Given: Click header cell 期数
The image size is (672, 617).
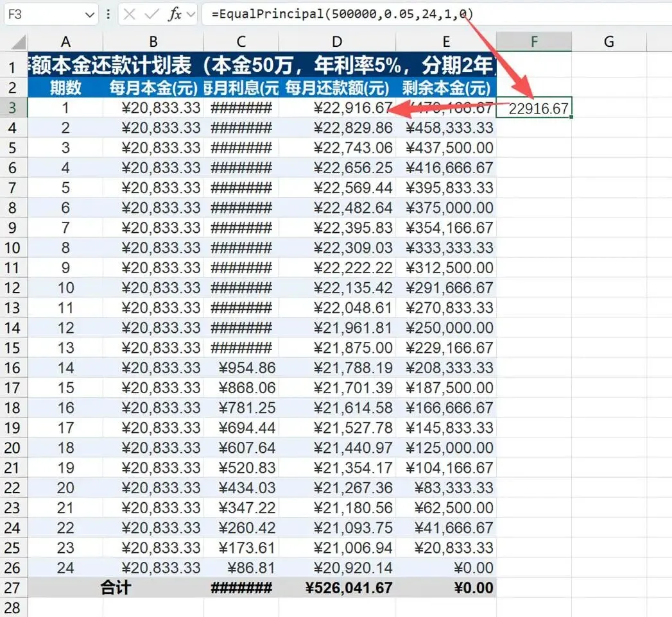Looking at the screenshot, I should tap(65, 88).
